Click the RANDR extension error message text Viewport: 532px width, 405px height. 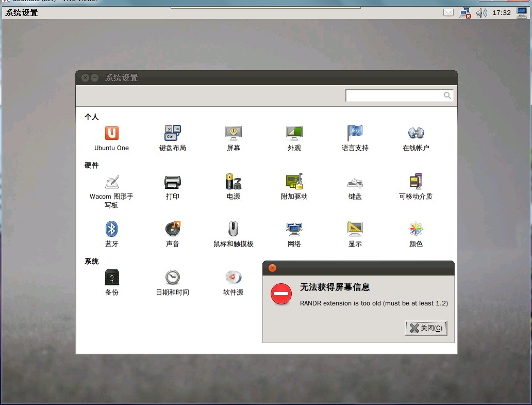[374, 303]
